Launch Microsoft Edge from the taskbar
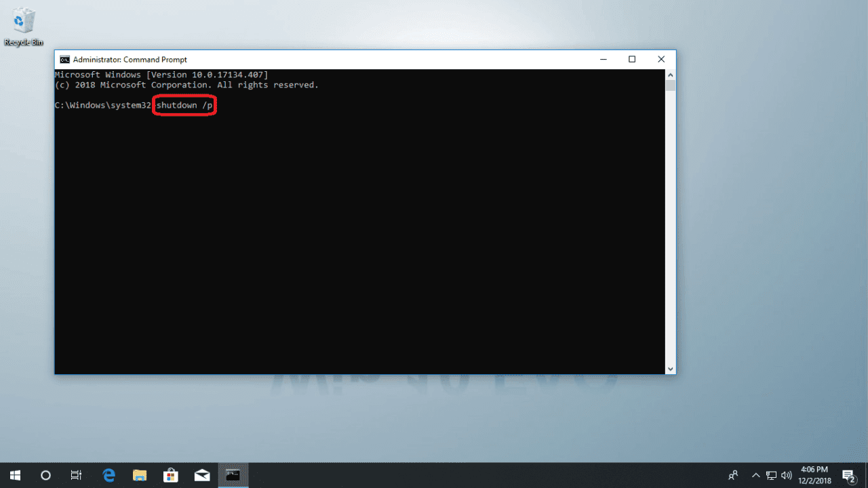Viewport: 868px width, 488px height. click(x=108, y=474)
